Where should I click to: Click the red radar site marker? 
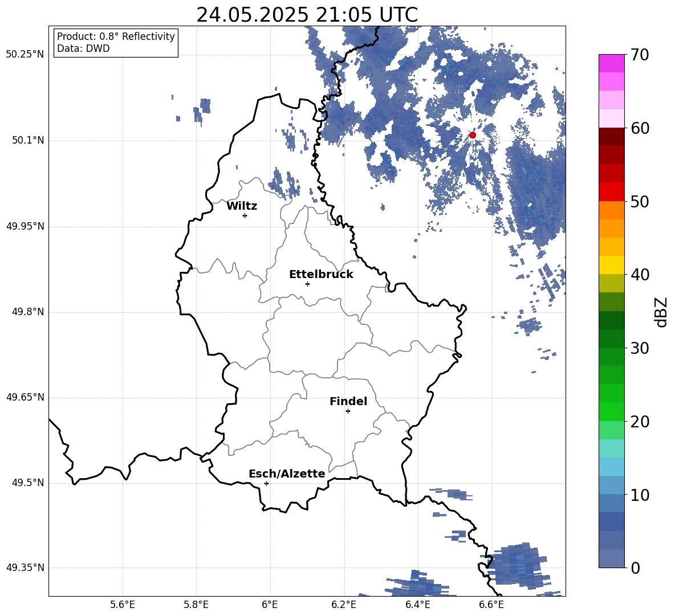click(472, 135)
